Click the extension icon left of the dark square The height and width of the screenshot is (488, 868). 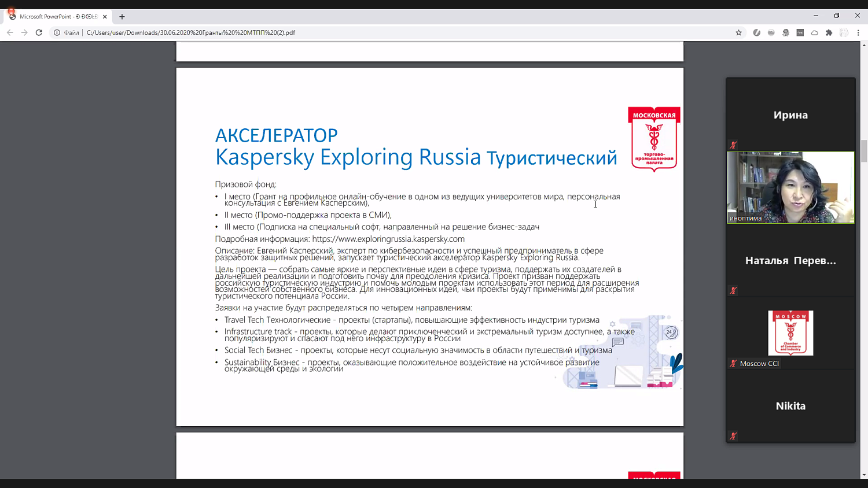[x=786, y=32]
